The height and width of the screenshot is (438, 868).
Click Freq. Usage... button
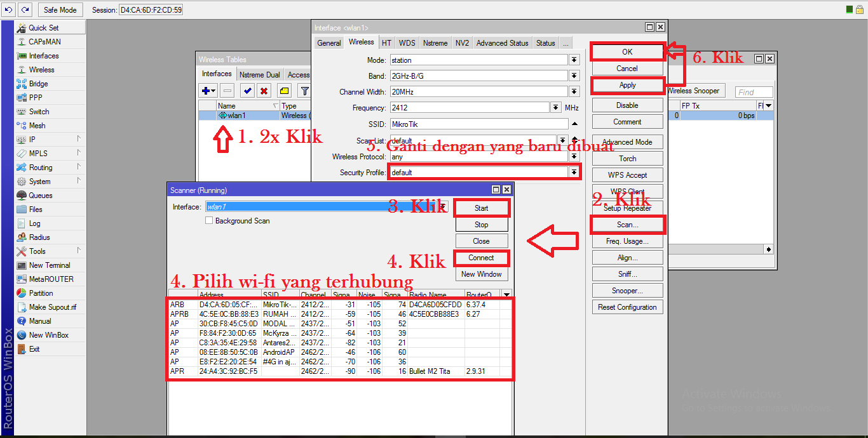[x=627, y=241]
